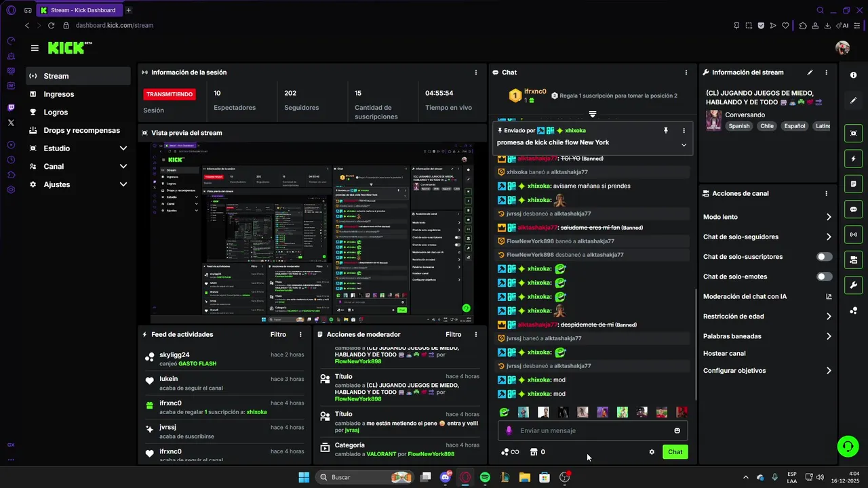Open the green headset support button
The image size is (868, 488).
pyautogui.click(x=848, y=445)
